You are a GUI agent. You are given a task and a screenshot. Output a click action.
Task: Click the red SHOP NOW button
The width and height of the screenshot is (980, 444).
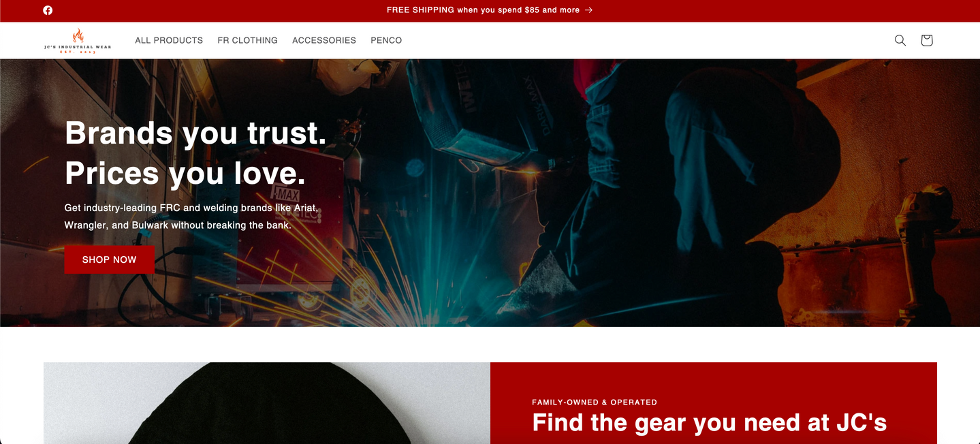[110, 259]
